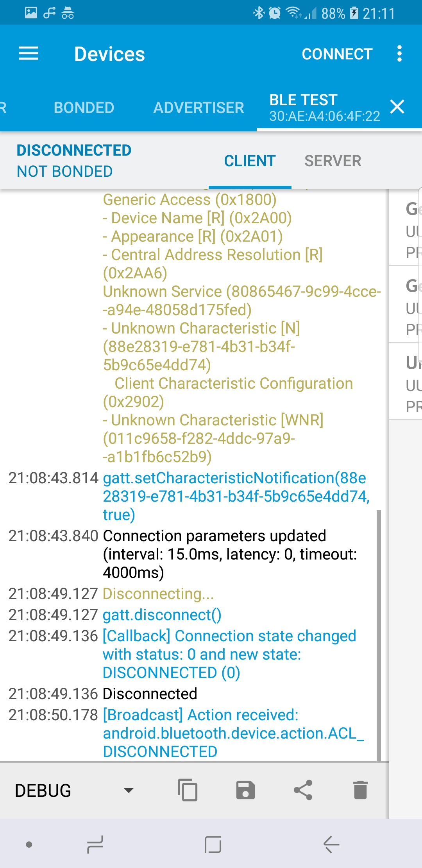Clear the log with trash icon
Image resolution: width=422 pixels, height=868 pixels.
pos(360,790)
